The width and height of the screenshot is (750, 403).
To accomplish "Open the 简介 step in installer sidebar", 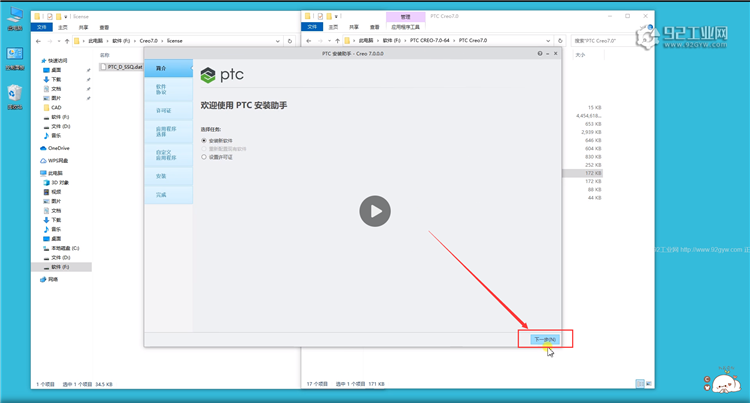I will coord(169,68).
